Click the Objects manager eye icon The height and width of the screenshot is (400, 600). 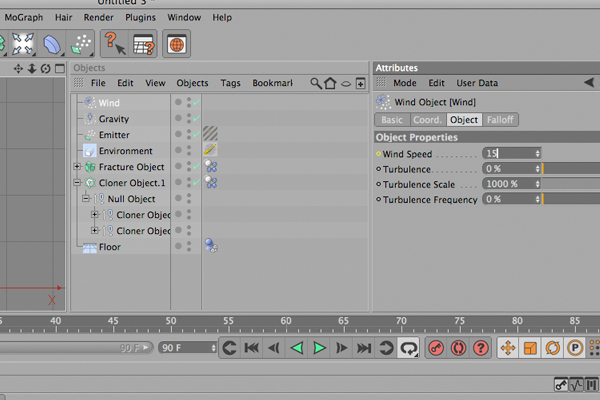[x=346, y=83]
